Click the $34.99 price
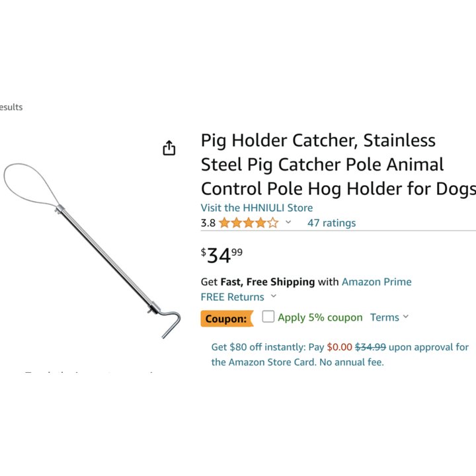Image resolution: width=476 pixels, height=476 pixels. point(222,255)
